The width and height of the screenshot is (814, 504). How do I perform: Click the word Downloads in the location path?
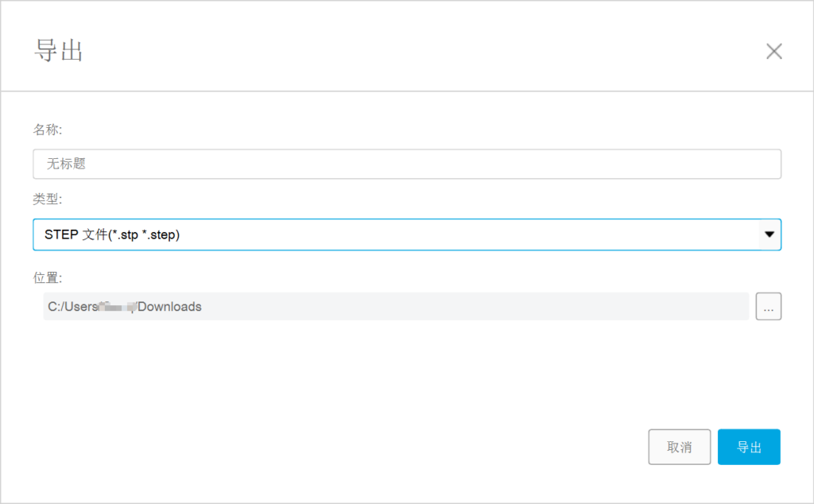tap(170, 306)
